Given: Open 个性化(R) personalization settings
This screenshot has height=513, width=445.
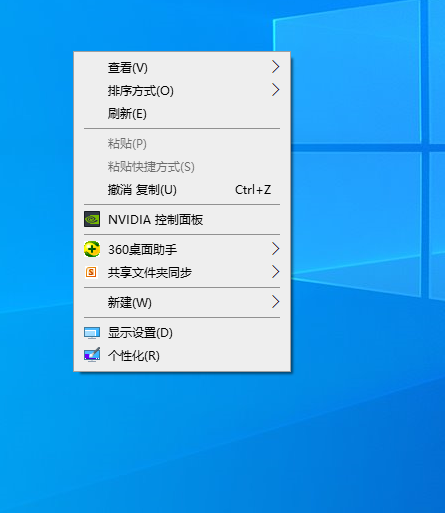Looking at the screenshot, I should (182, 355).
